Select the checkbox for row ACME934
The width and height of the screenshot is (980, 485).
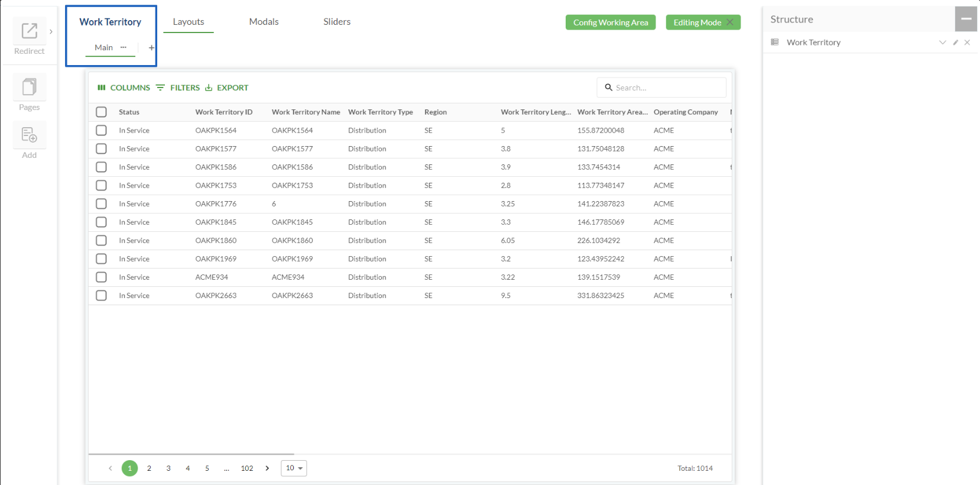(102, 277)
